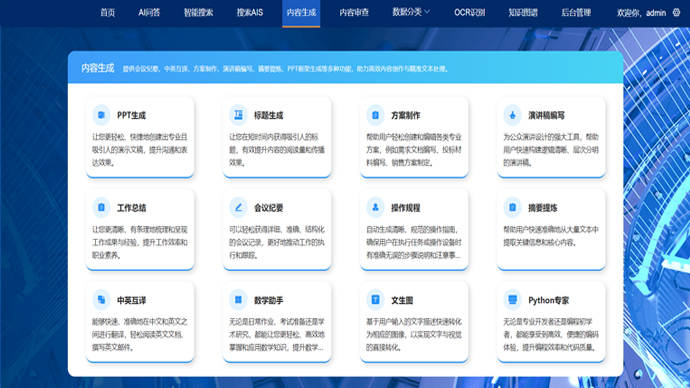The height and width of the screenshot is (388, 690).
Task: Click the Python专家 monitor icon
Action: pos(512,300)
